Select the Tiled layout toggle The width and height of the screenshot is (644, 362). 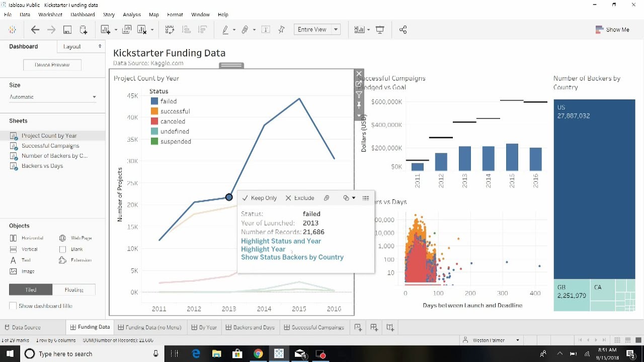[x=31, y=290]
